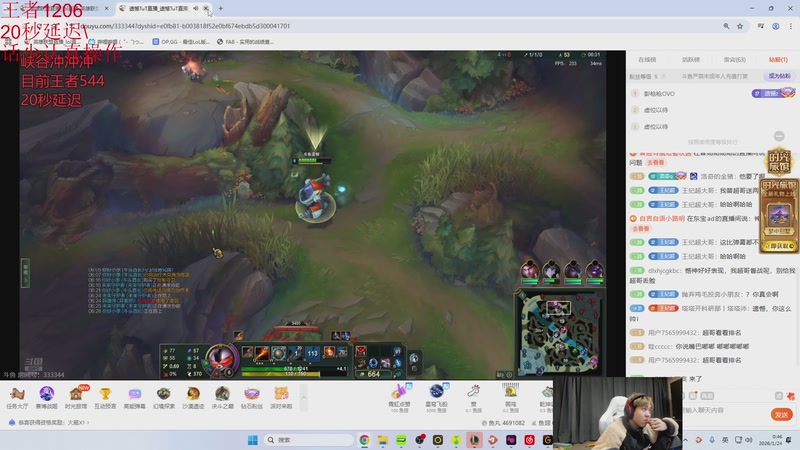Click the champion portrait in game HUD
Viewport: 800px width, 450px height.
click(x=221, y=359)
